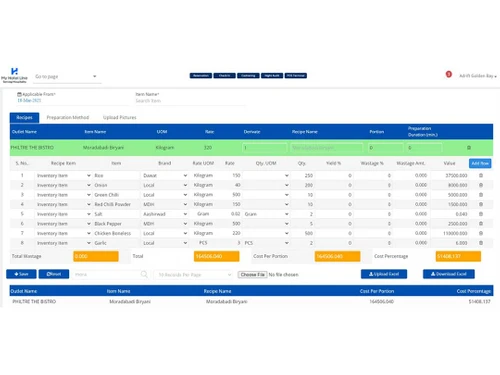Image resolution: width=500 pixels, height=375 pixels.
Task: Click Item text Green Chilli
Action: (x=107, y=195)
